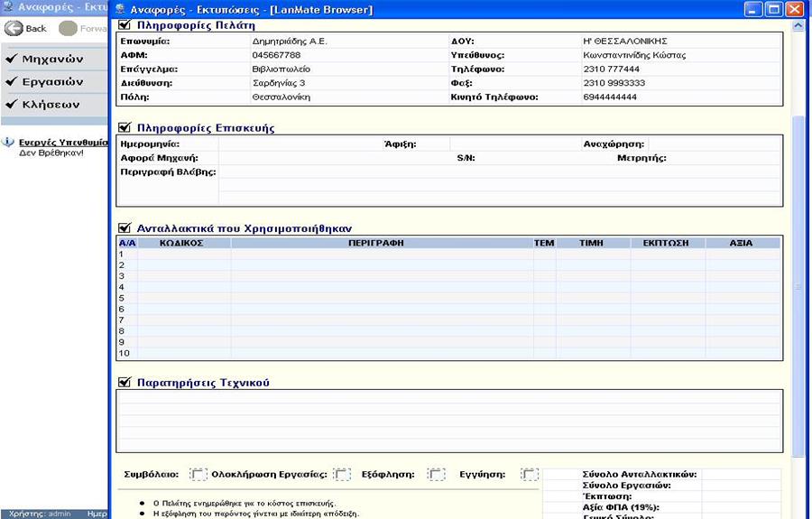Tick the Εξόφληση checkbox

point(436,474)
